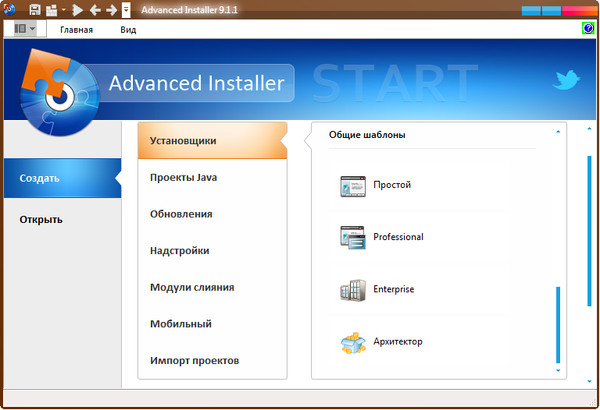Viewport: 600px width, 410px height.
Task: Open the Вид ribbon tab
Action: pyautogui.click(x=128, y=30)
